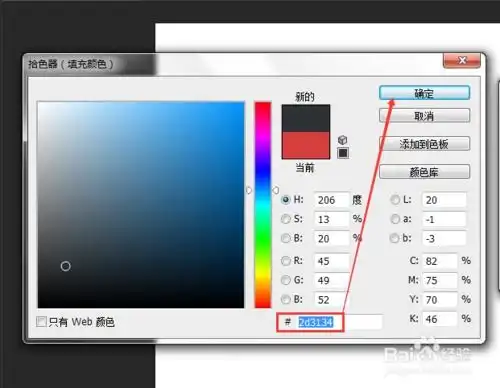Click the hex color field 2d3134
500x388 pixels.
point(339,322)
